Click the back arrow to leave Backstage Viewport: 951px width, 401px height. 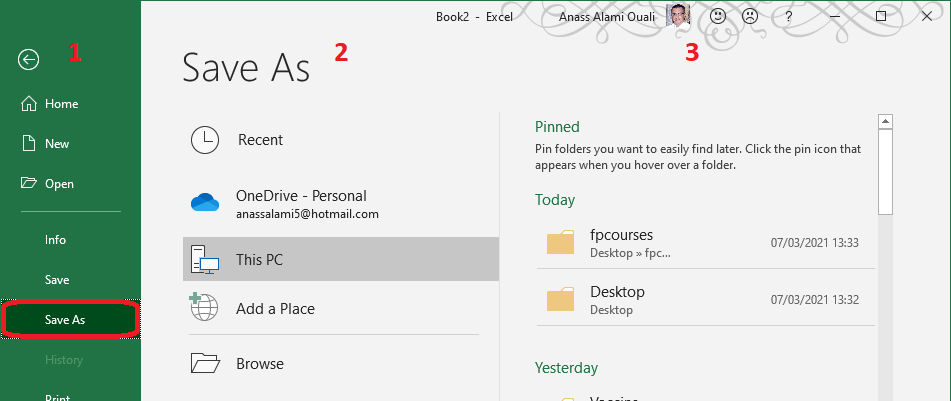click(x=29, y=59)
